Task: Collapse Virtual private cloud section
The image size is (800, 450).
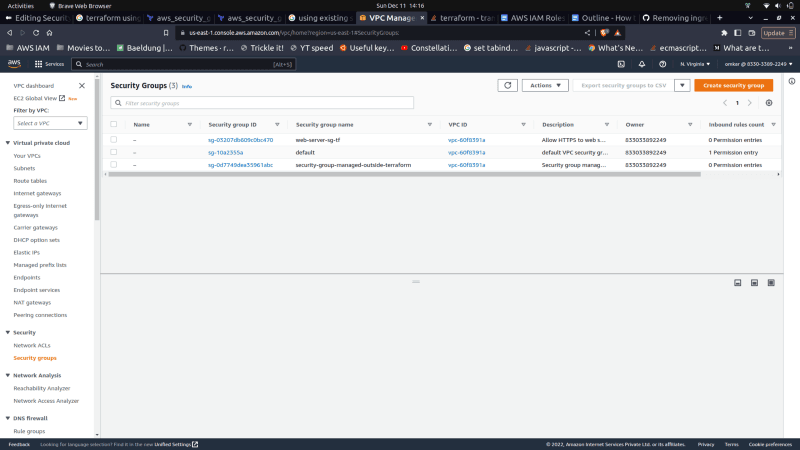Action: pyautogui.click(x=8, y=143)
